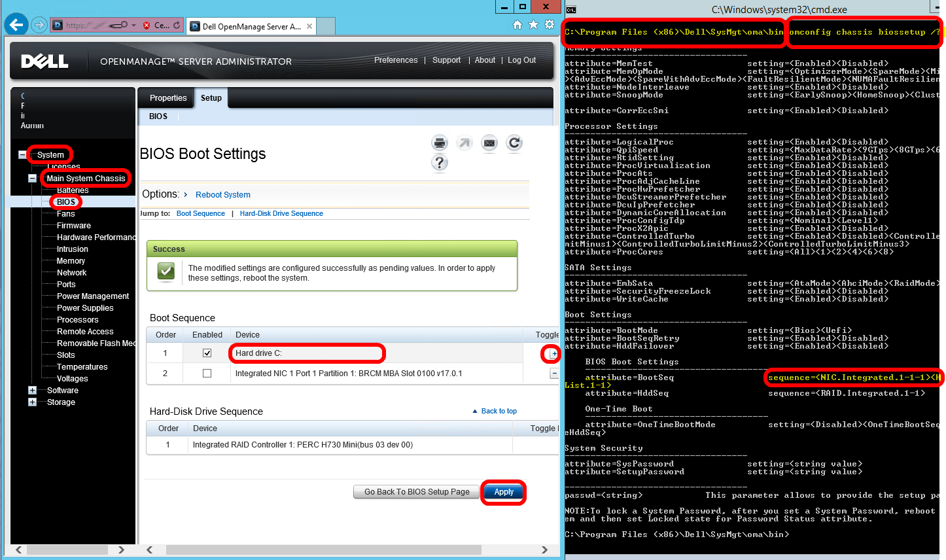The image size is (946, 560).
Task: Open browser Favorites with the star icon
Action: (532, 24)
